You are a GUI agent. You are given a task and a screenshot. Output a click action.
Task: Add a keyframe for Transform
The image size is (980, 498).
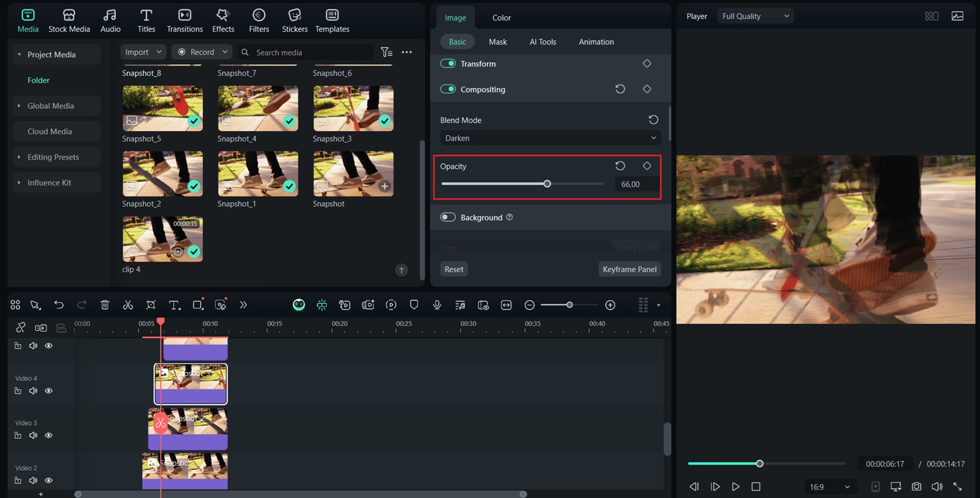[x=647, y=63]
